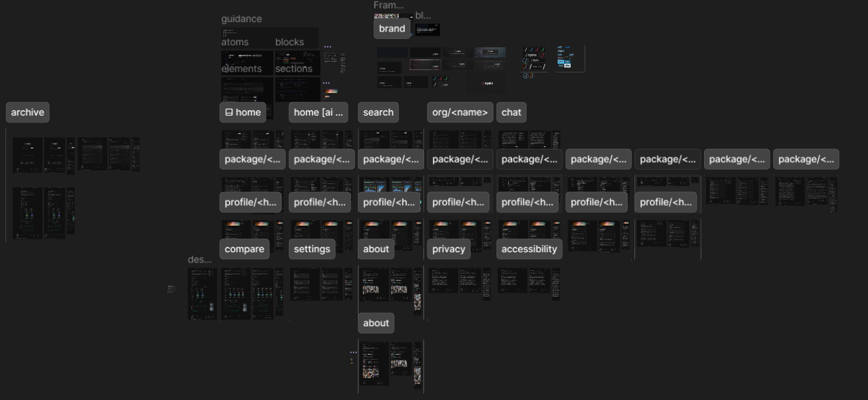Click the section icon beside the home label
The height and width of the screenshot is (400, 868).
229,113
